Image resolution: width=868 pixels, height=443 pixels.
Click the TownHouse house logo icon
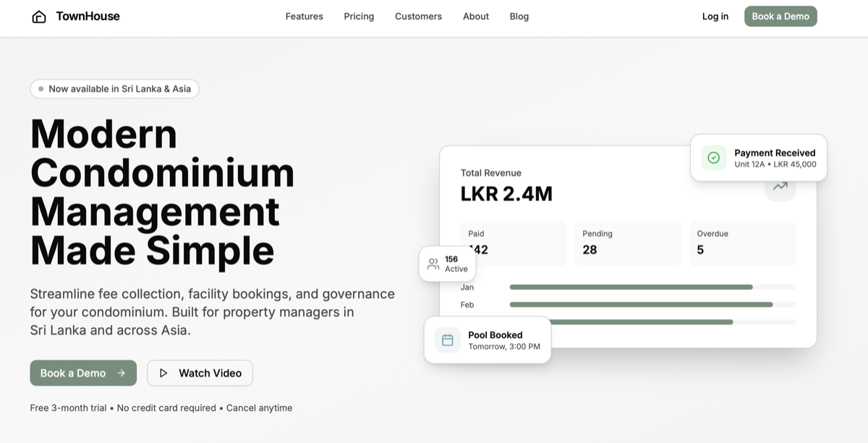point(39,17)
